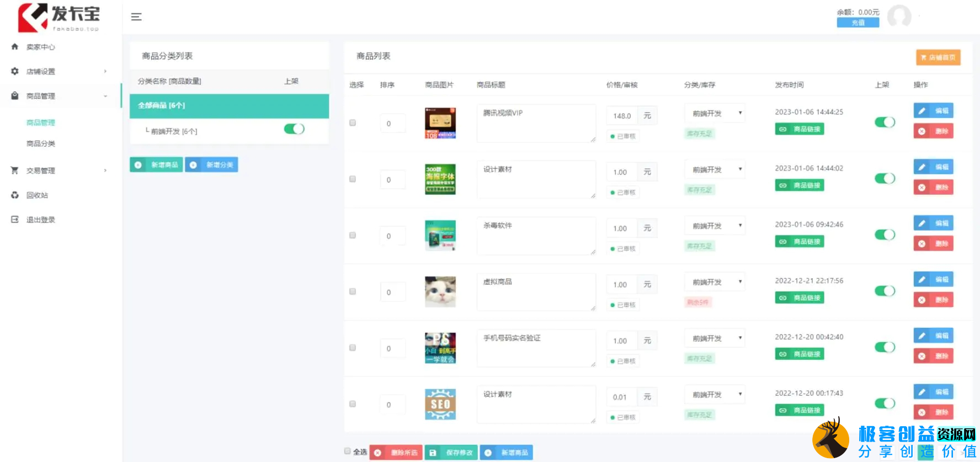Click the bottom 新增商品 button beside 保存修改
This screenshot has height=462, width=980.
coord(507,453)
